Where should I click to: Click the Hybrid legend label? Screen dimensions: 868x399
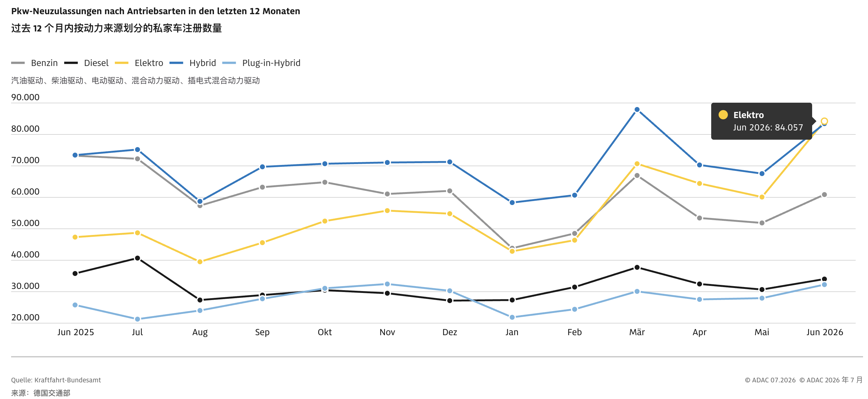click(x=202, y=63)
